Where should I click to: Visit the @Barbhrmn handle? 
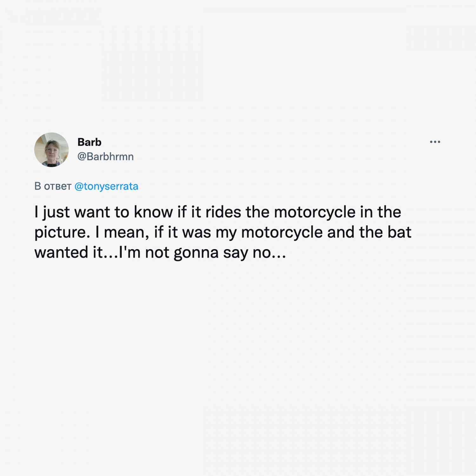(x=106, y=157)
